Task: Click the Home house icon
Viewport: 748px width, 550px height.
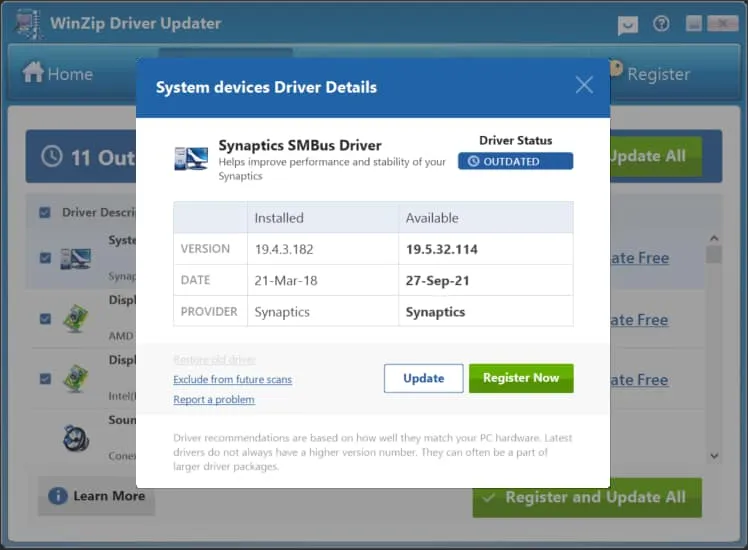Action: pyautogui.click(x=33, y=72)
